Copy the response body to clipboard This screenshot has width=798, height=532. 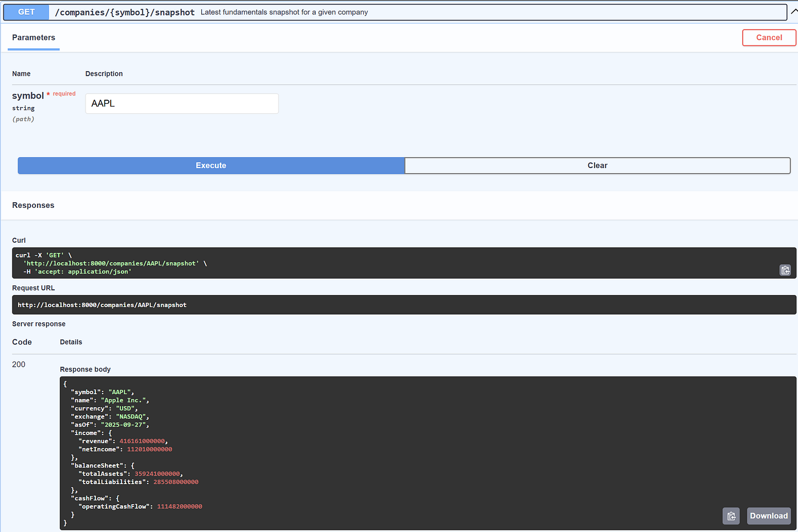(x=731, y=516)
